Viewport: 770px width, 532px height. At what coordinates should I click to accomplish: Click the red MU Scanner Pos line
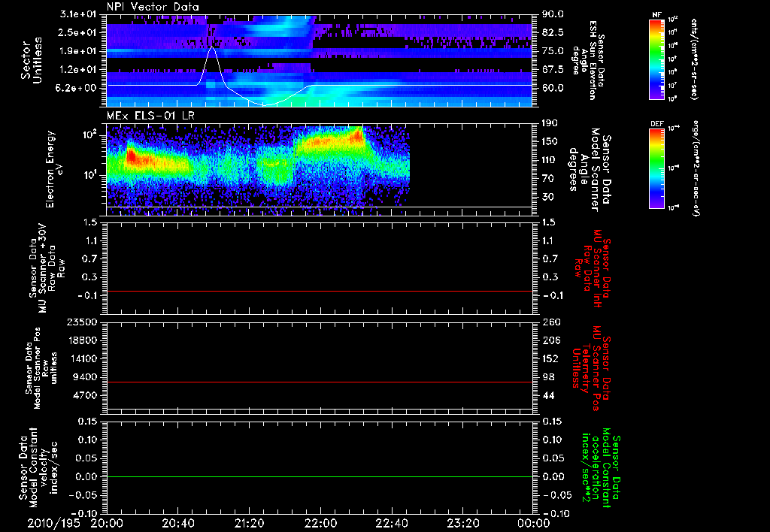[320, 382]
